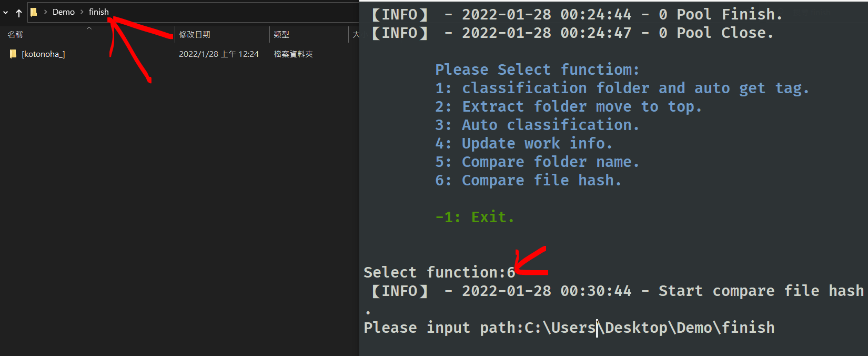This screenshot has width=868, height=356.
Task: Toggle sort direction arrow above 名稱 column
Action: tap(89, 28)
